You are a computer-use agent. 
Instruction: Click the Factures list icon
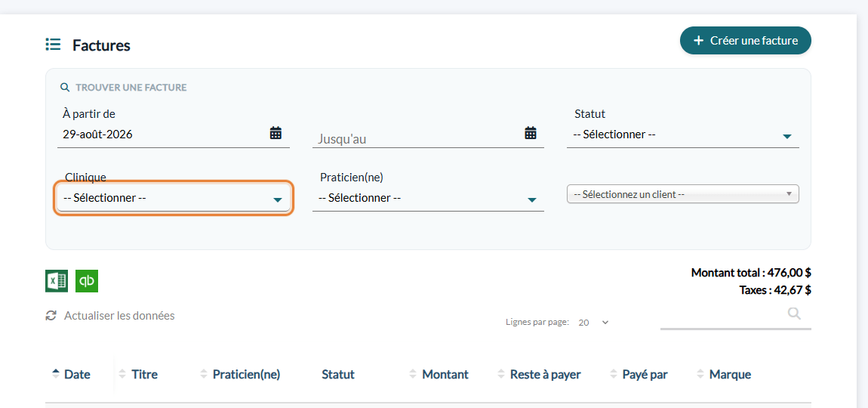[53, 45]
